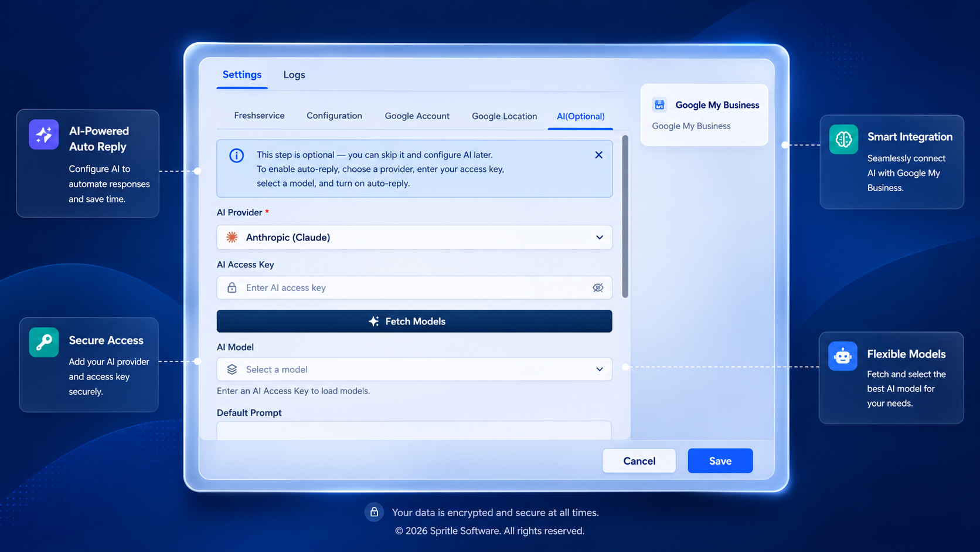Click the Secure Access heading

pyautogui.click(x=106, y=340)
